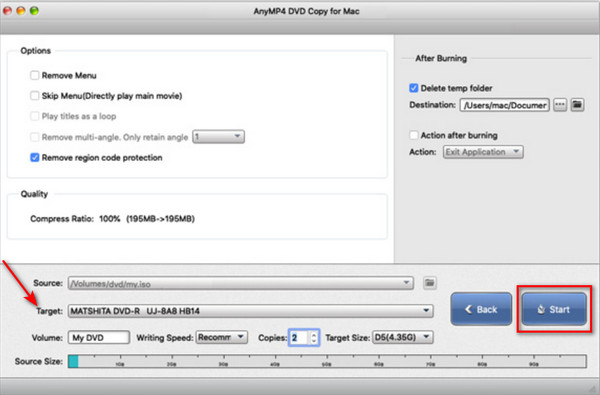Open the Writing Speed dropdown
This screenshot has height=395, width=600.
[x=222, y=337]
